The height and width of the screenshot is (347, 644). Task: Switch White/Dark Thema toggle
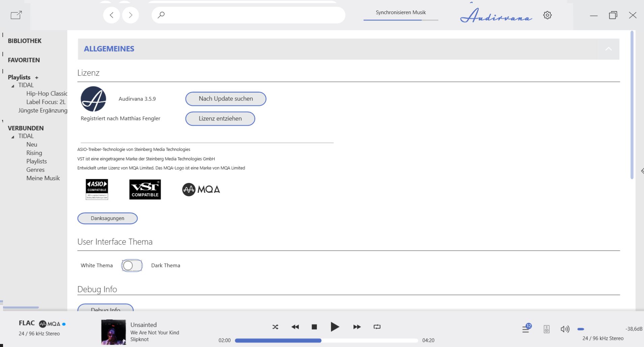tap(132, 265)
